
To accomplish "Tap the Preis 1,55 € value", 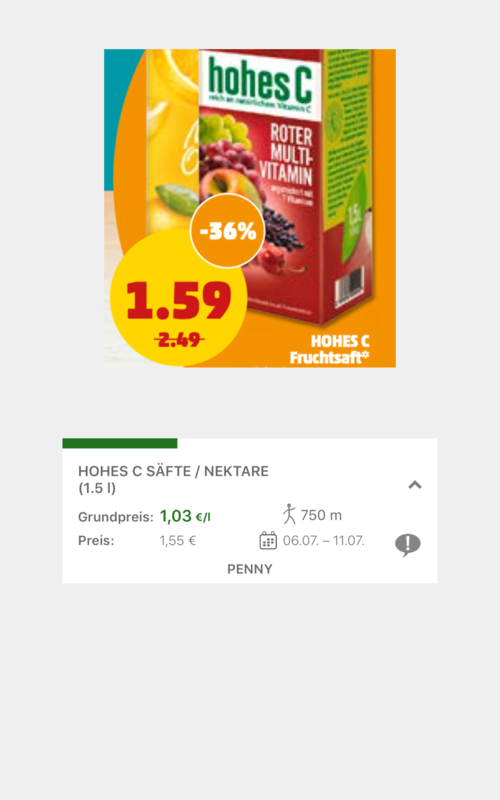I will [178, 540].
